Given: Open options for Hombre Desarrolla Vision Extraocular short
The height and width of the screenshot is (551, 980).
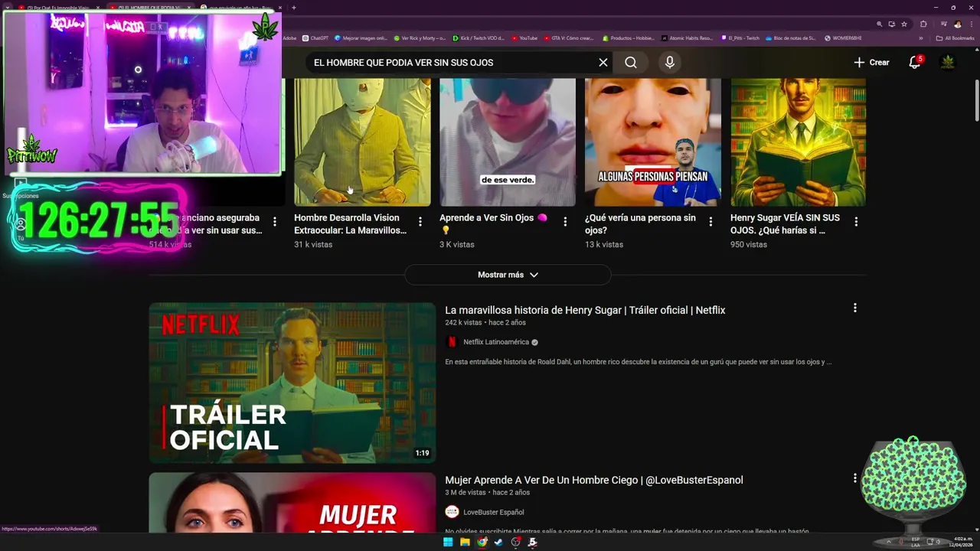Looking at the screenshot, I should 420,222.
